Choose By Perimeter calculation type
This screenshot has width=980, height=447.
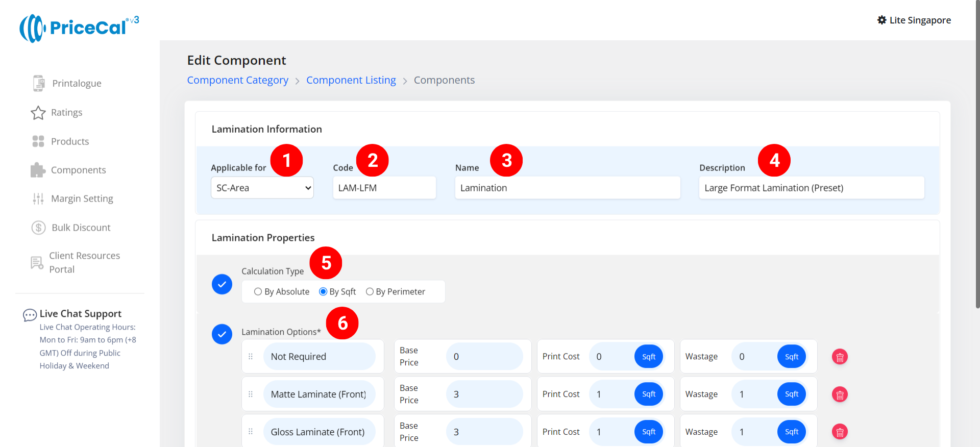(x=370, y=292)
